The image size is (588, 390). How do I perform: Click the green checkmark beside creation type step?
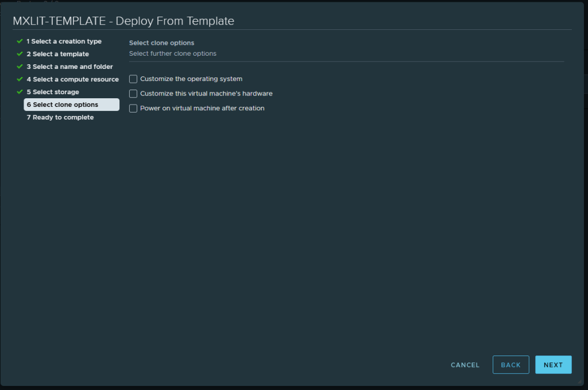20,41
